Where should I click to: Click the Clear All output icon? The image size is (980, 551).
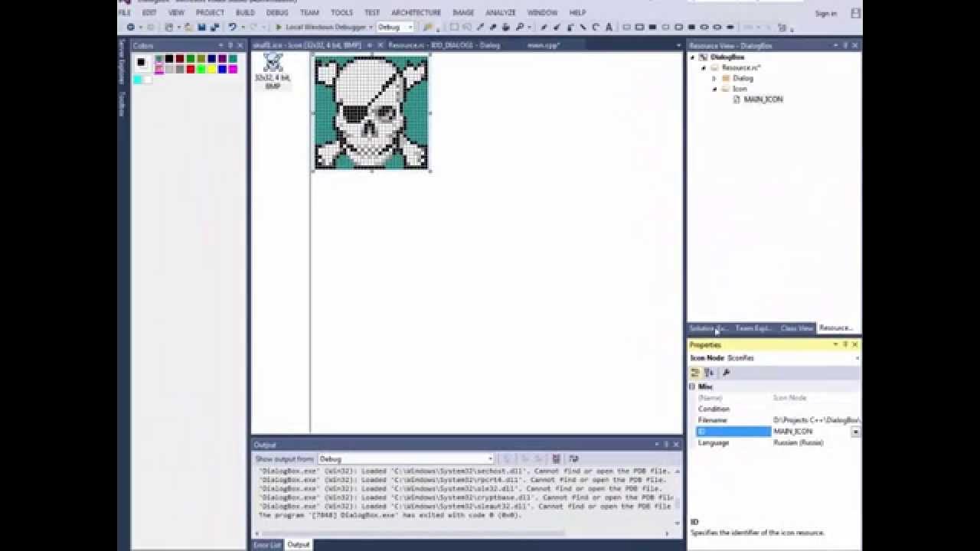(556, 459)
